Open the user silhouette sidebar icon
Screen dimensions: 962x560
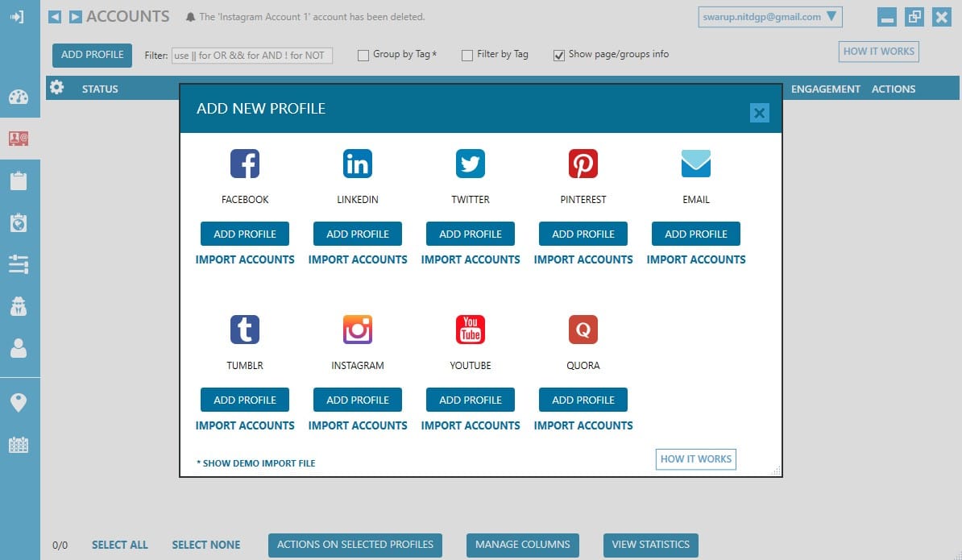[19, 348]
